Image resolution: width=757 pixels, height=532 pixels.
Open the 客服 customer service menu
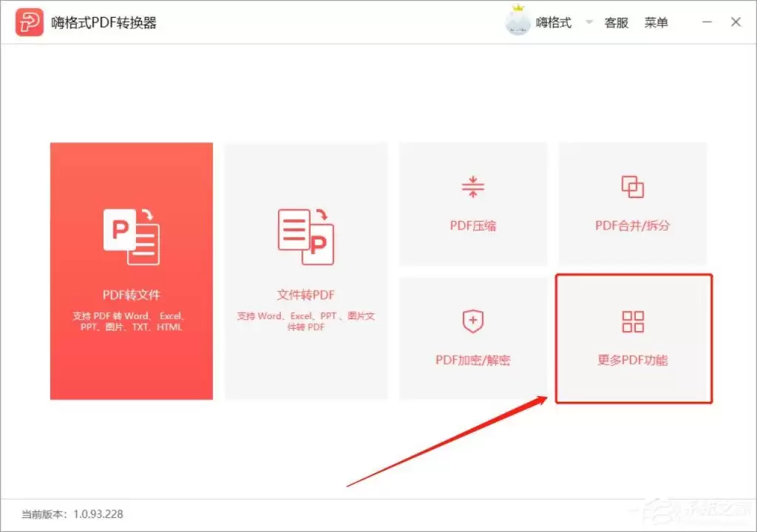pos(616,23)
